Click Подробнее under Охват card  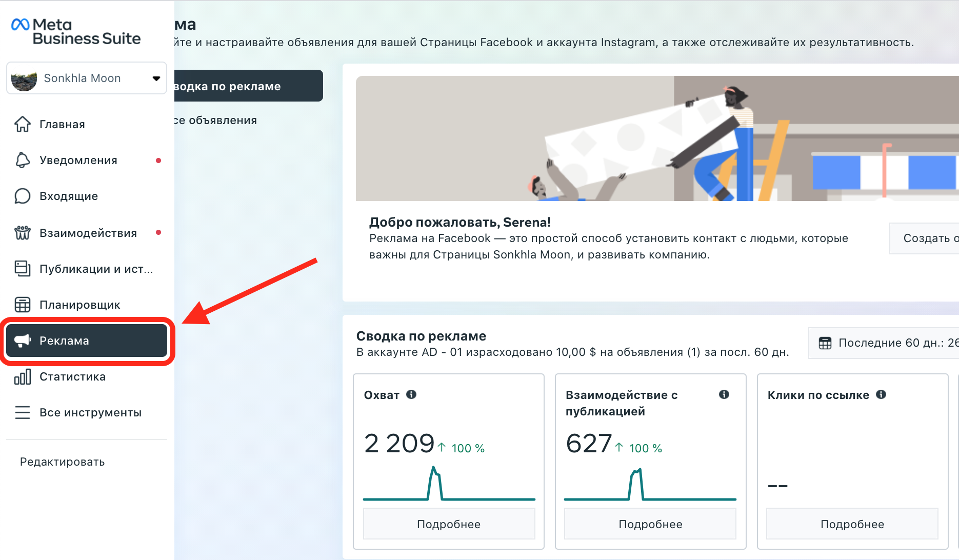click(449, 524)
